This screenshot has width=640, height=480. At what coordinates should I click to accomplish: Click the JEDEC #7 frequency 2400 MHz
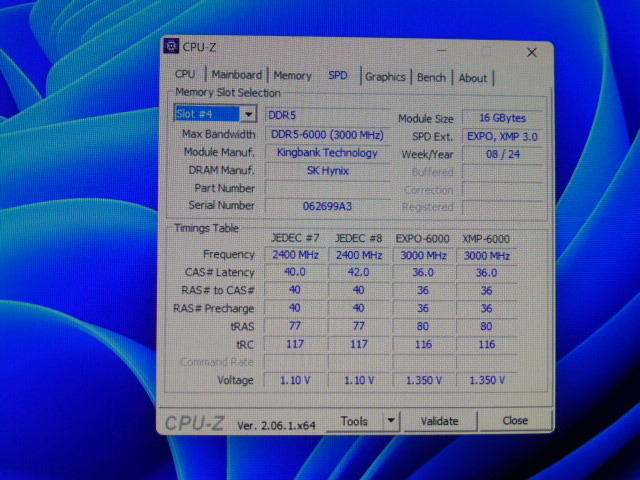[295, 255]
